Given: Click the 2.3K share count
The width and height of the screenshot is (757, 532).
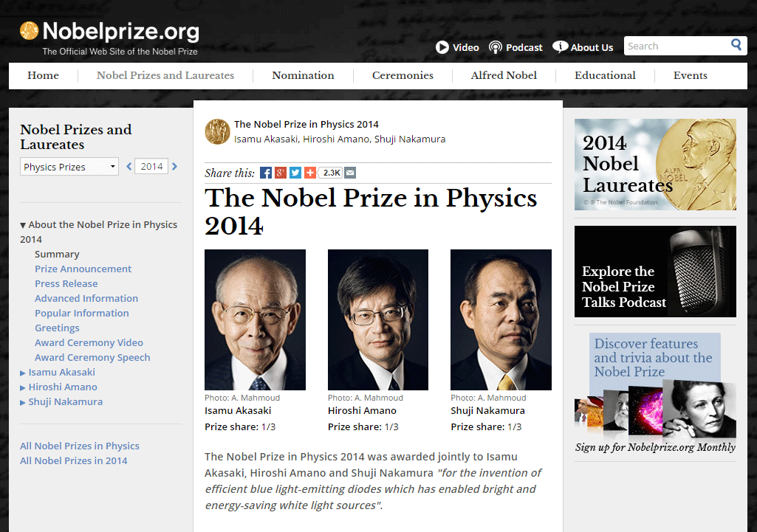Looking at the screenshot, I should pos(332,173).
